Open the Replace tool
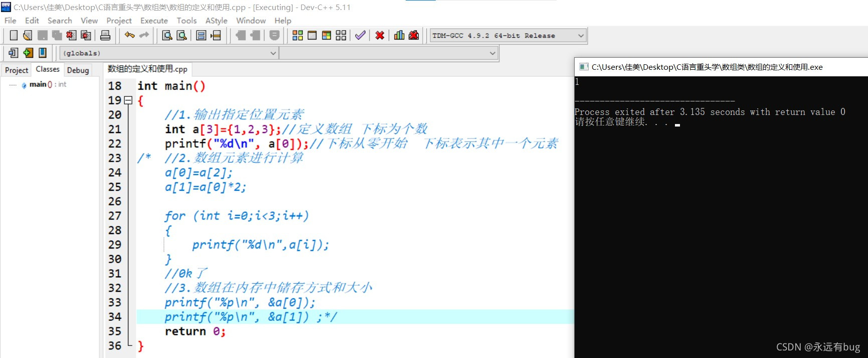Viewport: 868px width, 358px height. 182,35
